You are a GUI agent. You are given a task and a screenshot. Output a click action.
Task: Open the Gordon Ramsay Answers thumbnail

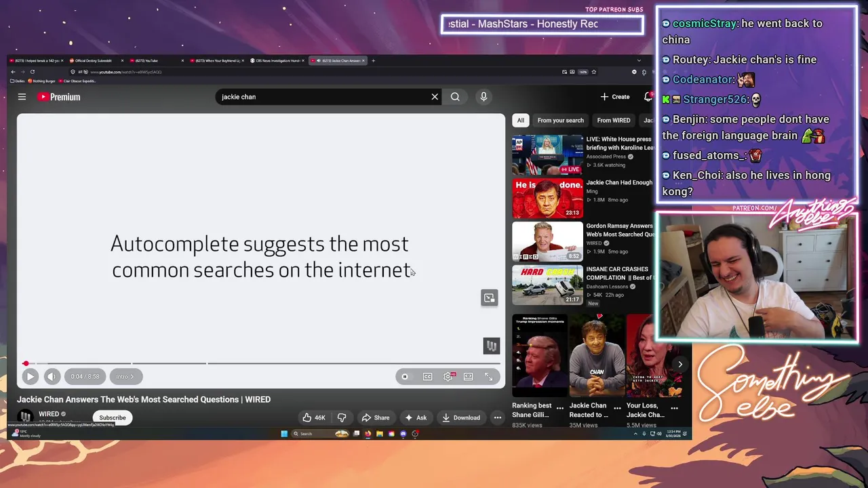pyautogui.click(x=547, y=242)
